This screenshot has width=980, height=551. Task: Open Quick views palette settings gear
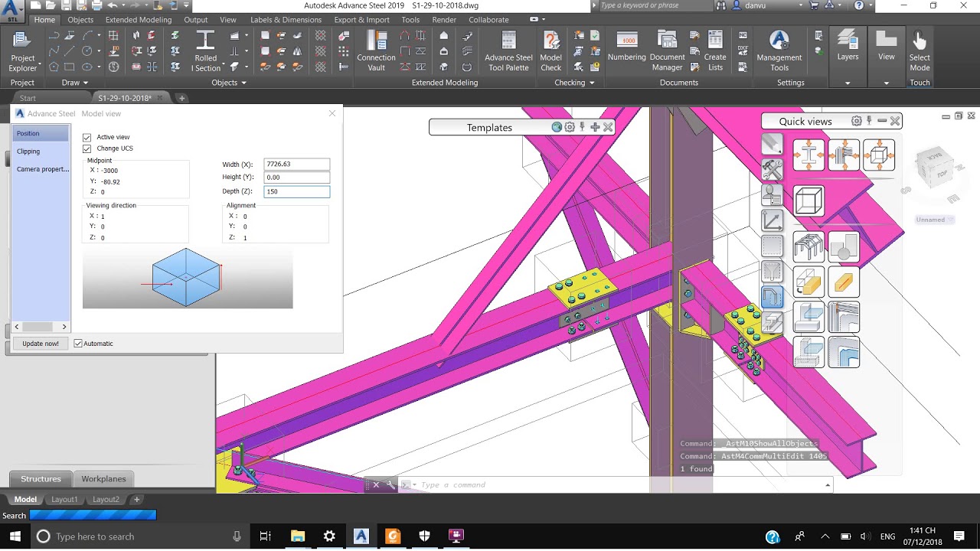857,121
